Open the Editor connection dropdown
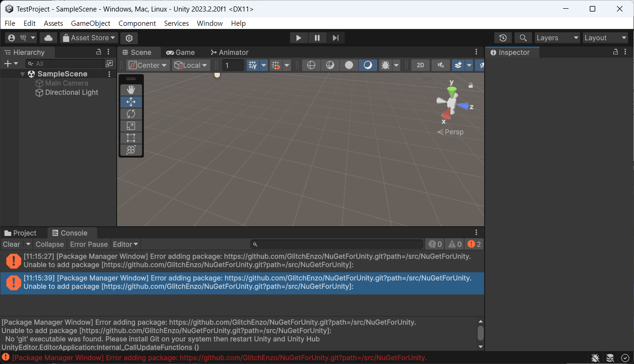The height and width of the screenshot is (364, 634). click(x=125, y=244)
